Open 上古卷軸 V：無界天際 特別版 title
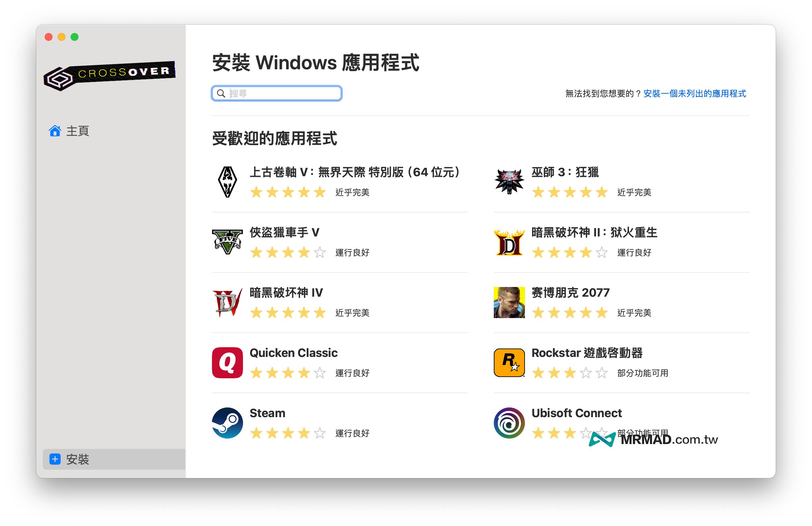The height and width of the screenshot is (526, 812). pos(355,172)
